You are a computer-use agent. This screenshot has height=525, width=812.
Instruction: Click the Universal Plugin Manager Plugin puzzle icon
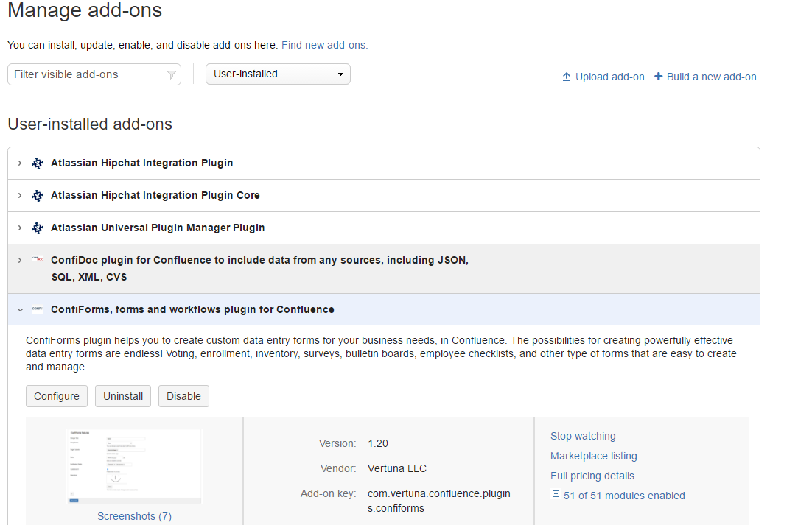[x=38, y=228]
